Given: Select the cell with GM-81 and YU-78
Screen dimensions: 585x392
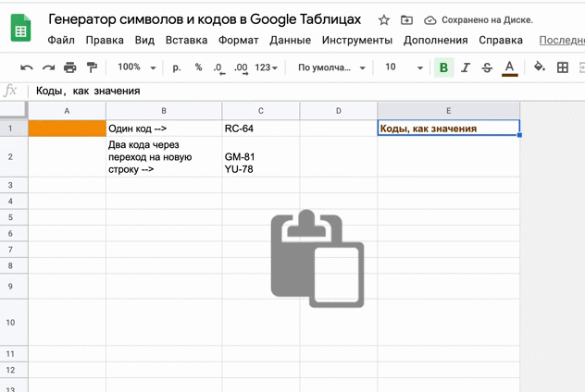Looking at the screenshot, I should 261,157.
